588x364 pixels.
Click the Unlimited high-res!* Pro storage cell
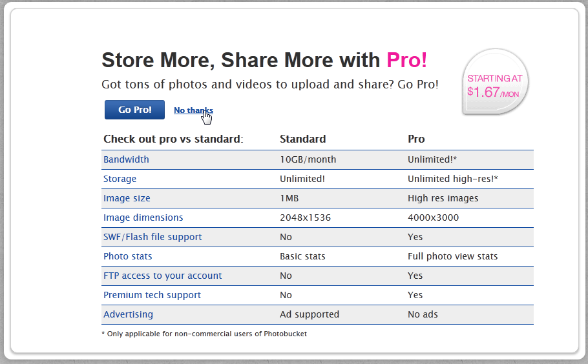click(452, 179)
